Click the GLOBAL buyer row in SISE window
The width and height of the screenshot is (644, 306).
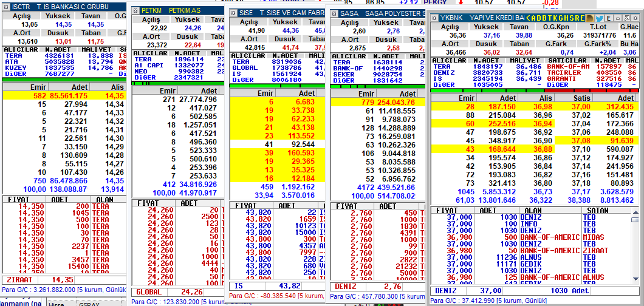277,67
